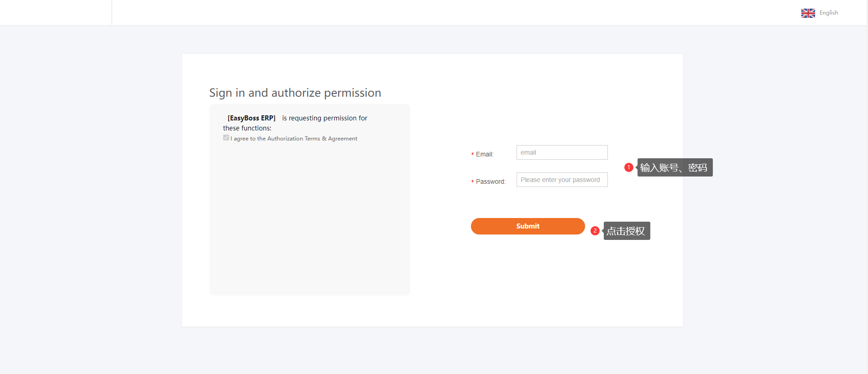Click the Password field label
Screen dimensions: 868x374
[x=491, y=182]
